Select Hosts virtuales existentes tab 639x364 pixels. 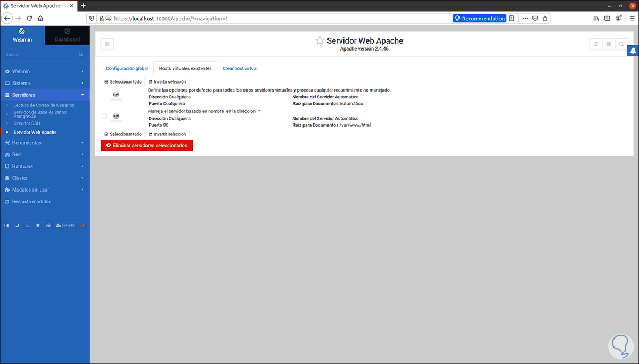coord(185,68)
